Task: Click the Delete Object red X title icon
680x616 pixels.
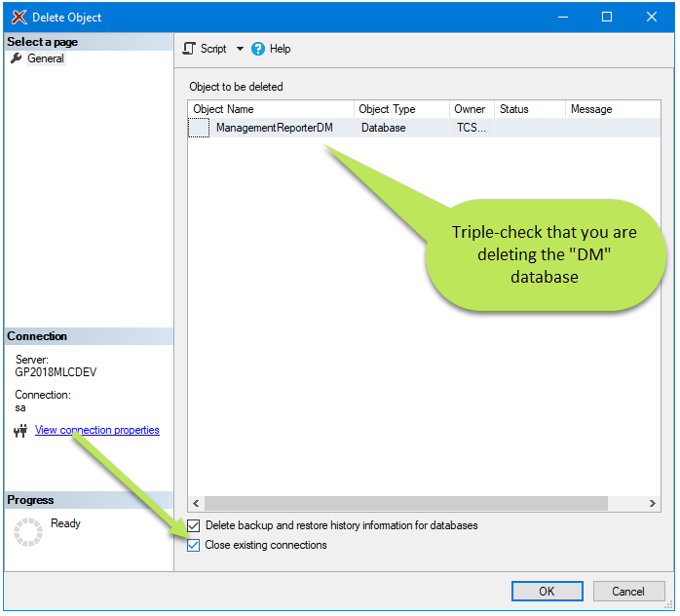Action: pyautogui.click(x=19, y=17)
